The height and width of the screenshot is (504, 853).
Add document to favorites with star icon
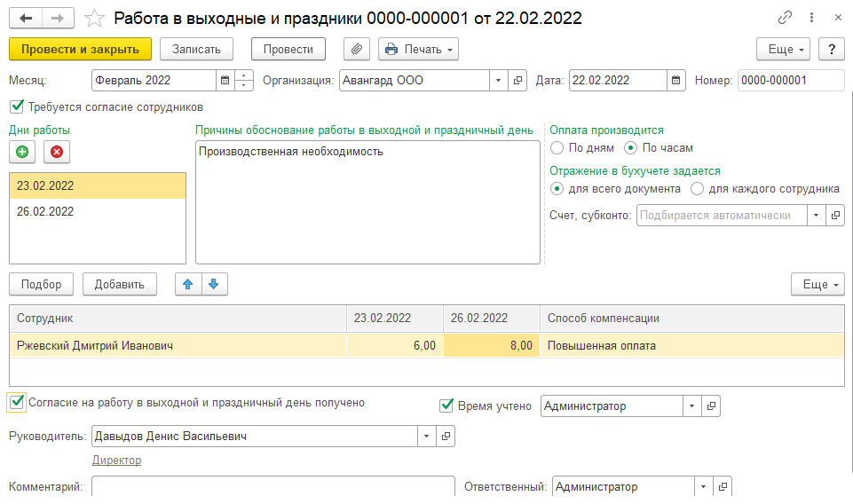[93, 17]
